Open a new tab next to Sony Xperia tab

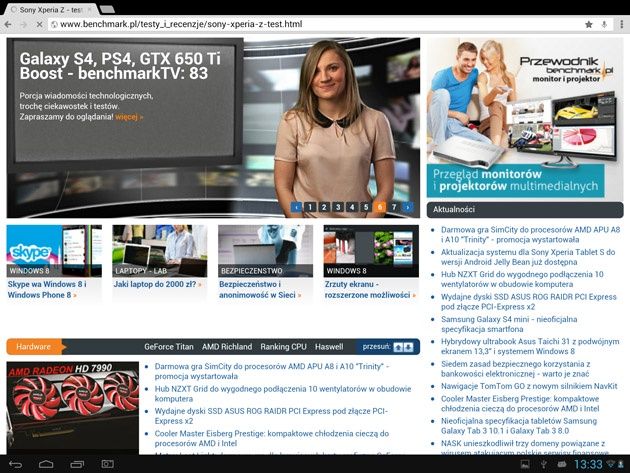[106, 10]
